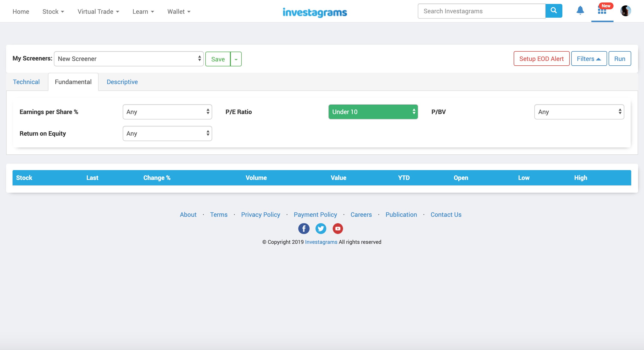Open the Careers link
Image resolution: width=644 pixels, height=350 pixels.
pos(361,215)
